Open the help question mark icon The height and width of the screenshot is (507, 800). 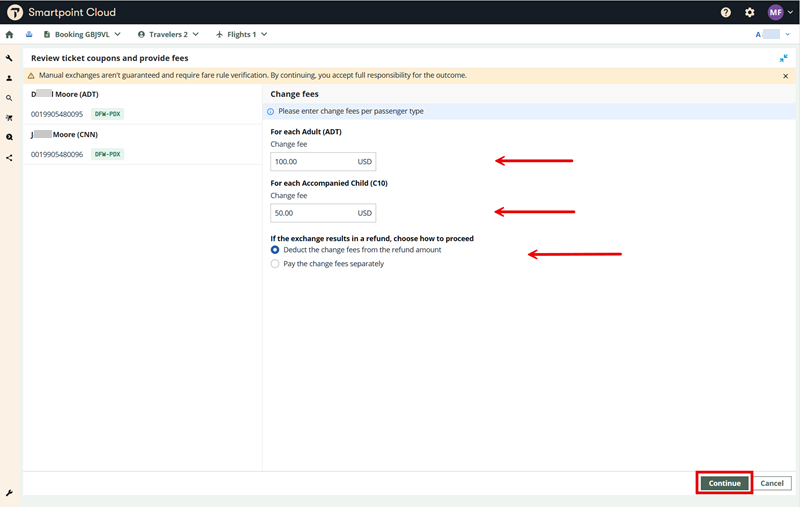pyautogui.click(x=726, y=12)
